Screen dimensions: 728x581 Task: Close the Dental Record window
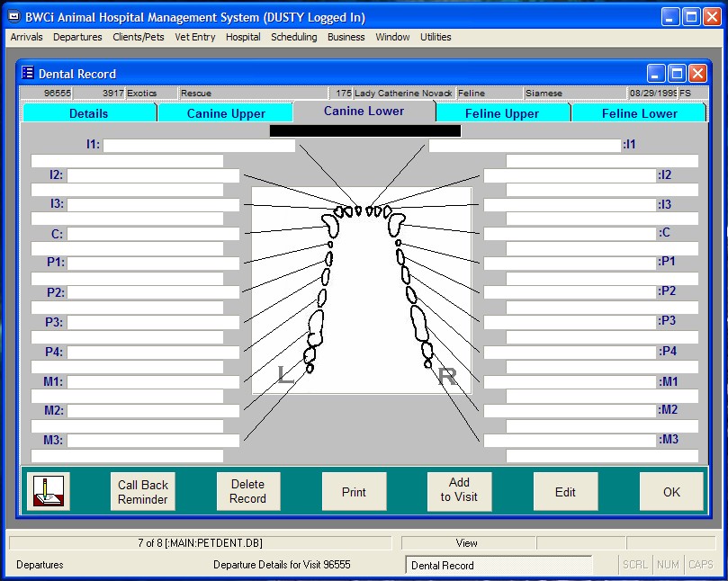coord(697,74)
